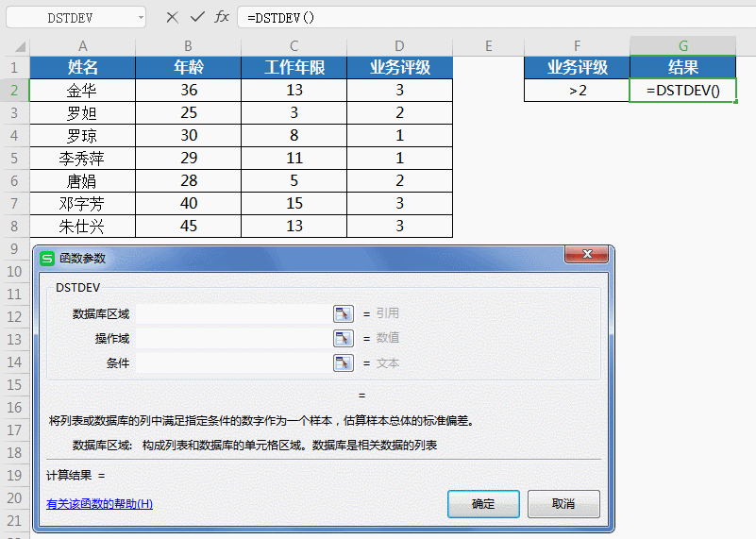Open the 有关该函数的帮助(H) link
This screenshot has width=756, height=539.
pyautogui.click(x=99, y=504)
